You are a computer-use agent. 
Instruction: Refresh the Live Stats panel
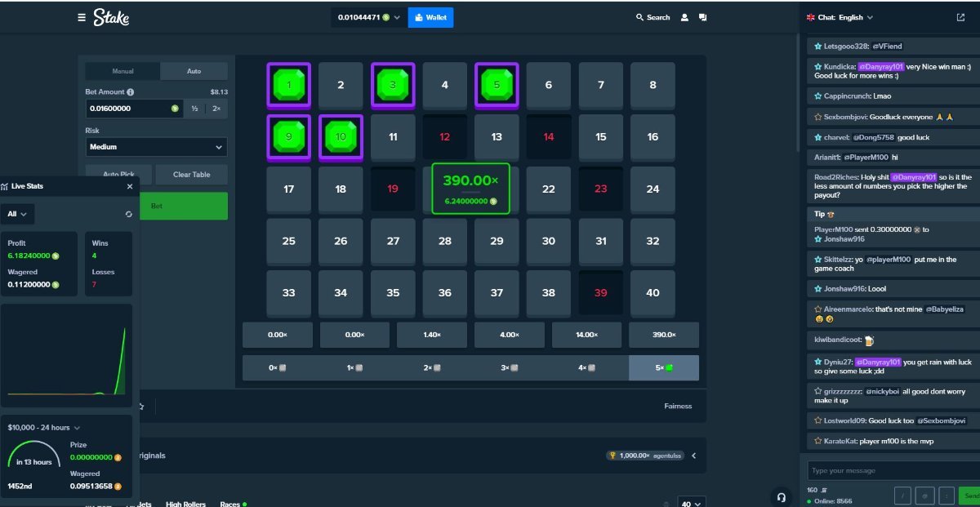(x=128, y=214)
